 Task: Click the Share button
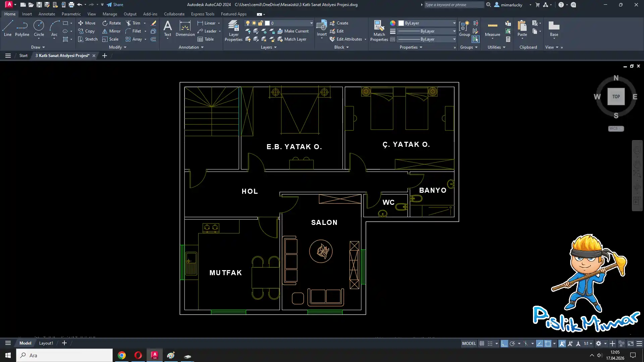coord(115,5)
